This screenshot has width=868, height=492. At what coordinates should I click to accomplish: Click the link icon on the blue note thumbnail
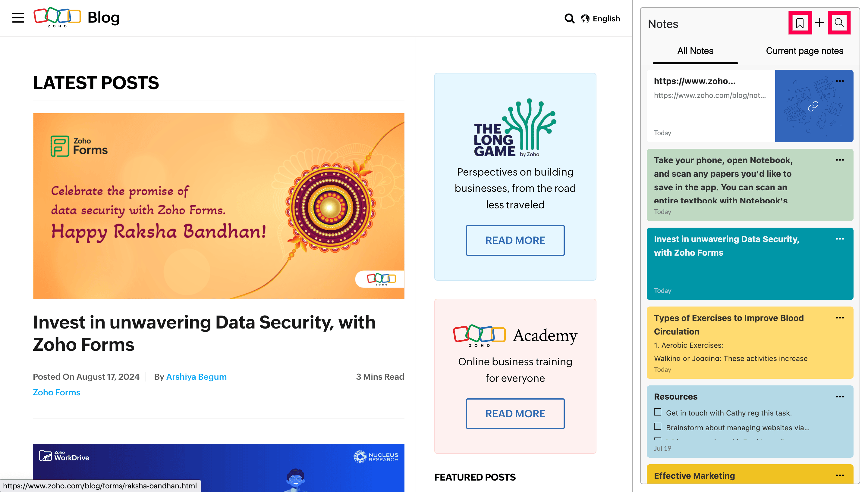point(813,107)
